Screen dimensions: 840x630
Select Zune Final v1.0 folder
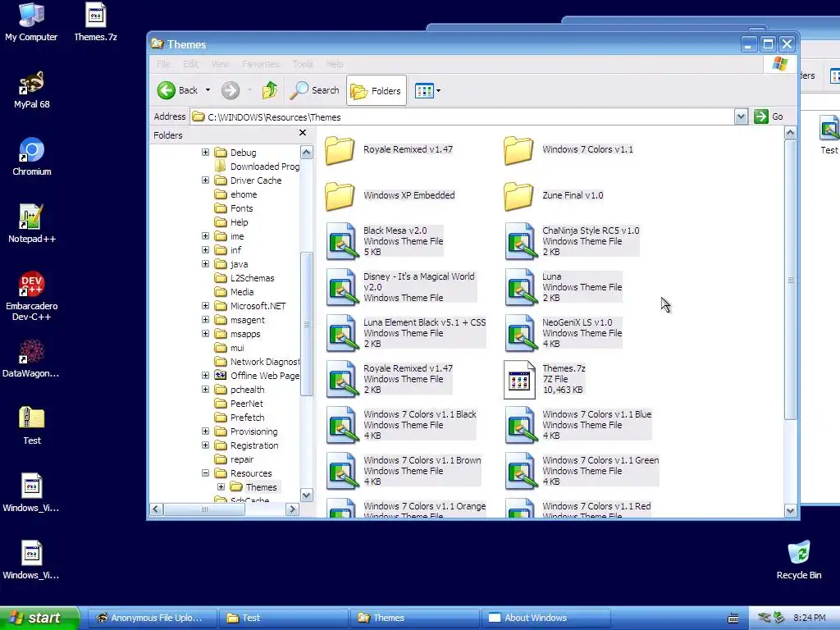pos(554,195)
